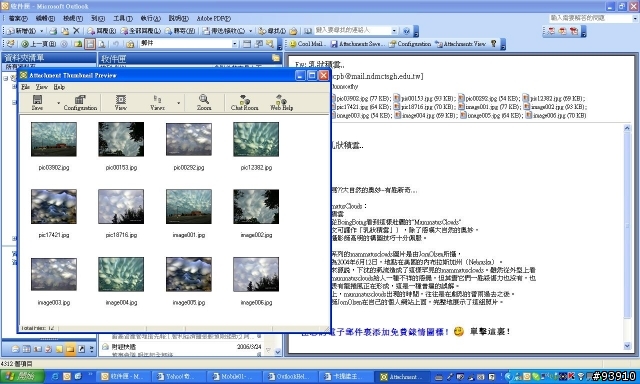Switch to the OutlookHel taskbar button
Screen dimensions: 640x384
coord(289,377)
